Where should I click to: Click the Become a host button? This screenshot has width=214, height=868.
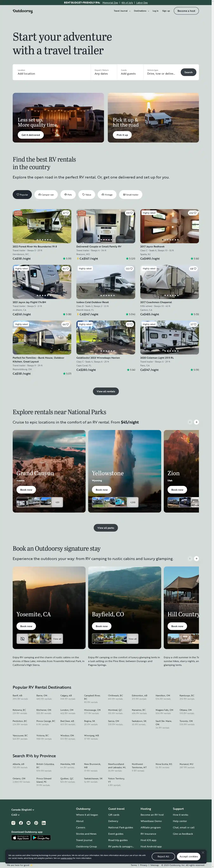pyautogui.click(x=186, y=11)
